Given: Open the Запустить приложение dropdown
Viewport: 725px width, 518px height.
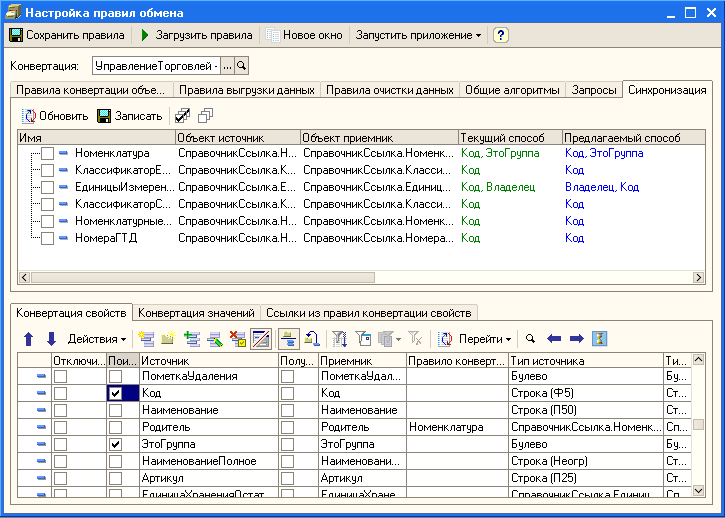Looking at the screenshot, I should (418, 35).
